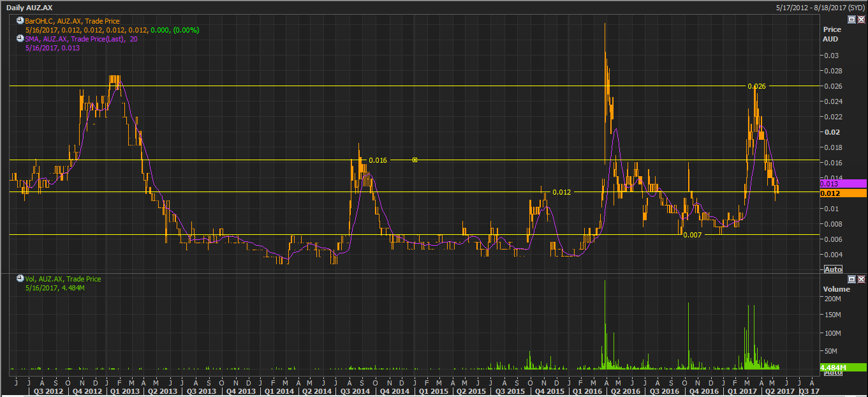
Task: Toggle Auto scale on the price axis
Action: (x=833, y=269)
